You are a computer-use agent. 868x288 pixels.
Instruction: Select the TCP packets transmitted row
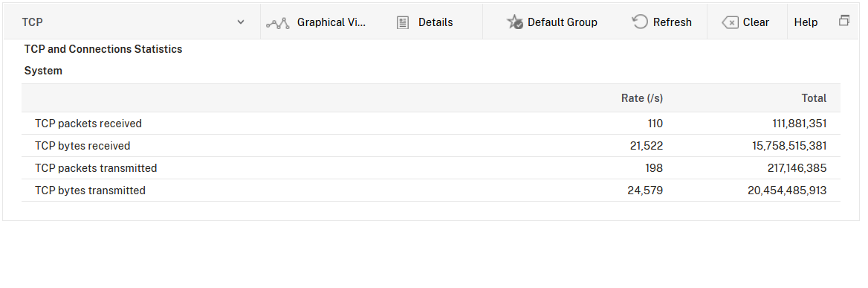pyautogui.click(x=431, y=168)
